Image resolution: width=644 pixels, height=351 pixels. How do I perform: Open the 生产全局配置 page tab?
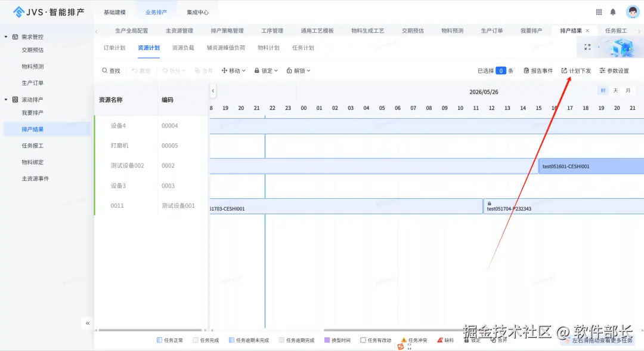131,31
